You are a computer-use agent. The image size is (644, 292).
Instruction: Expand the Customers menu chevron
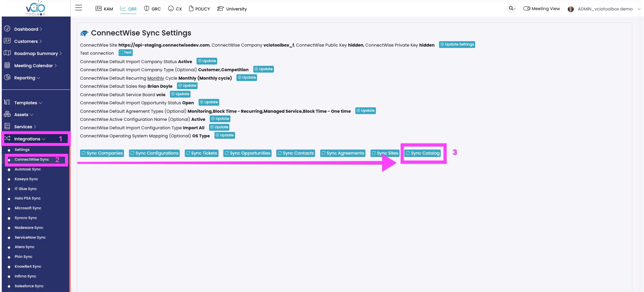coord(41,41)
